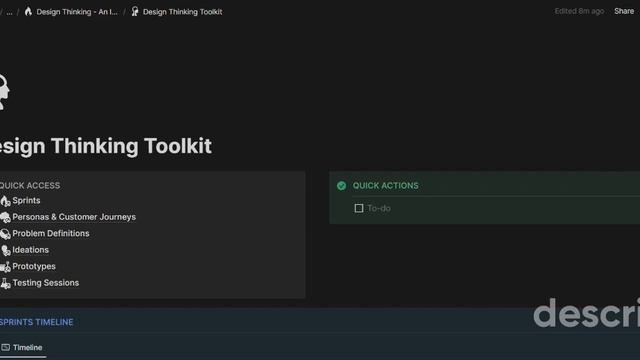Click the Personas & Customer Journeys icon
Screen dimensions: 640x360
click(x=5, y=218)
